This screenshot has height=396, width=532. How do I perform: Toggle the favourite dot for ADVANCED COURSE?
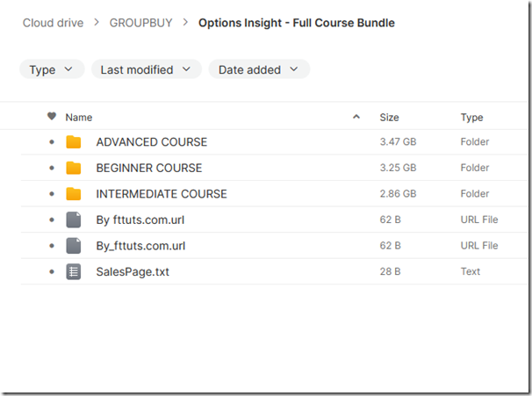pyautogui.click(x=52, y=142)
